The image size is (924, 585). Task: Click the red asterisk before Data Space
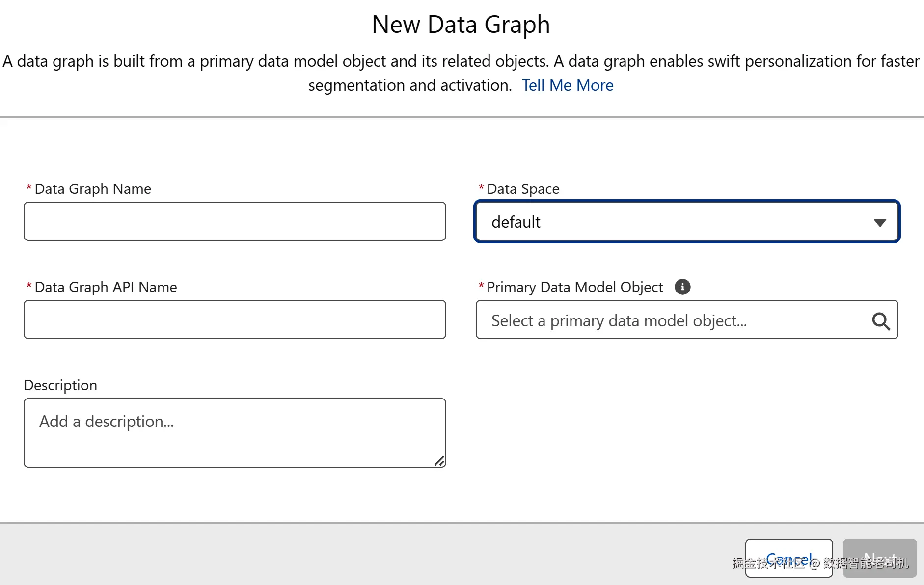click(x=481, y=187)
